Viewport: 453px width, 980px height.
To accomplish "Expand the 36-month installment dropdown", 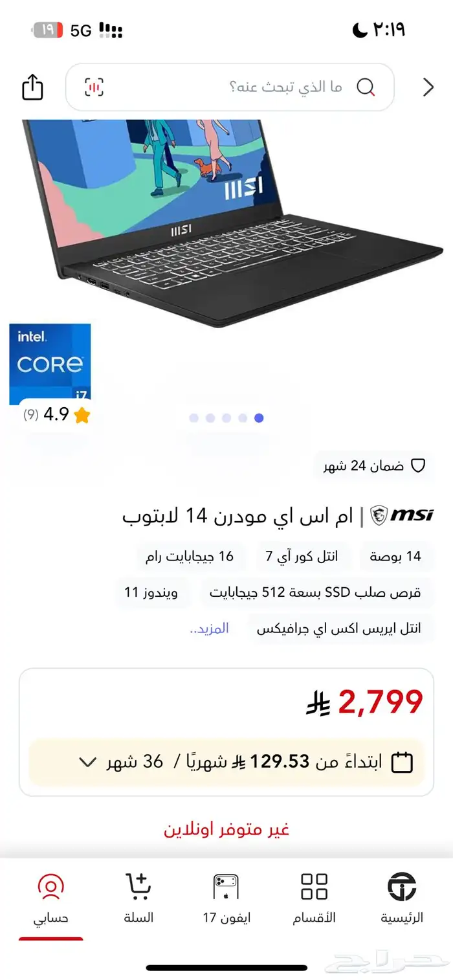I will click(x=87, y=762).
